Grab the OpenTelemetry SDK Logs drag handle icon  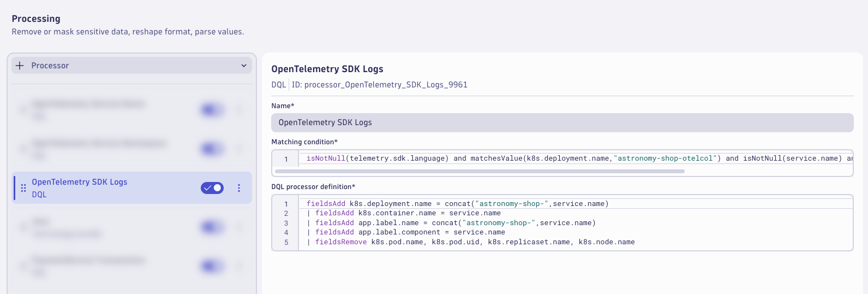23,188
